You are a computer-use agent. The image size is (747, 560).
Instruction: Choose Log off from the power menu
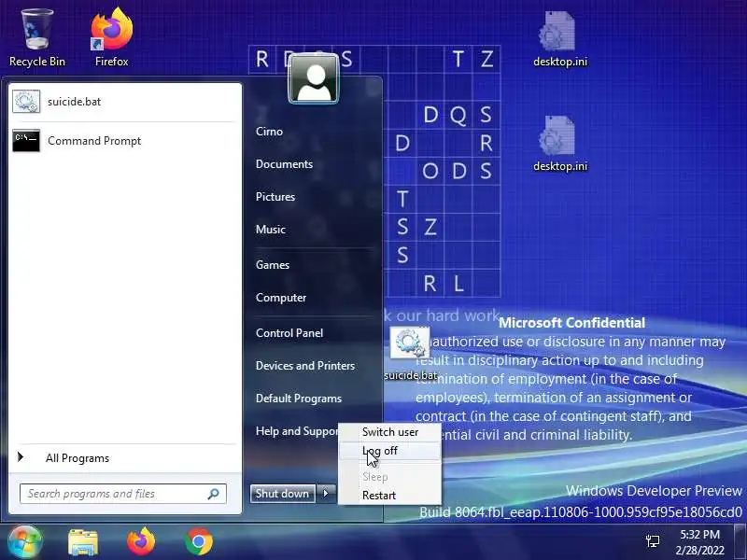click(389, 451)
